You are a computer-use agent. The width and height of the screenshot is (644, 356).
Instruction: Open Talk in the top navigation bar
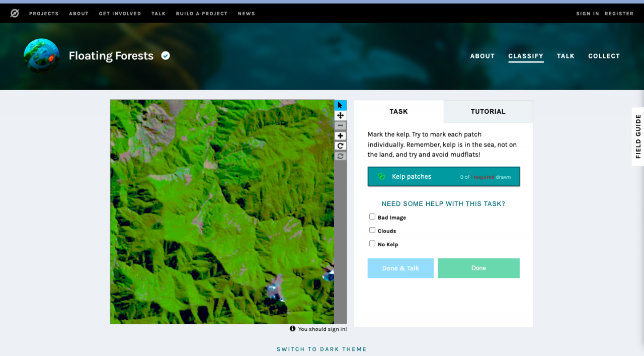(158, 14)
